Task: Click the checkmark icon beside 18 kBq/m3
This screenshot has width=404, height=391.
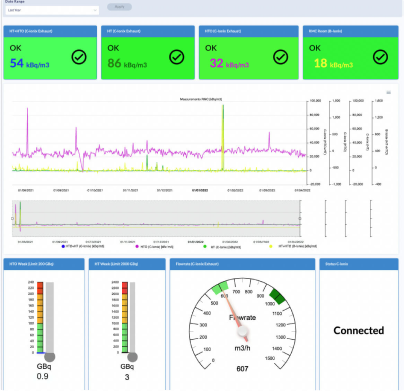Action: 380,57
